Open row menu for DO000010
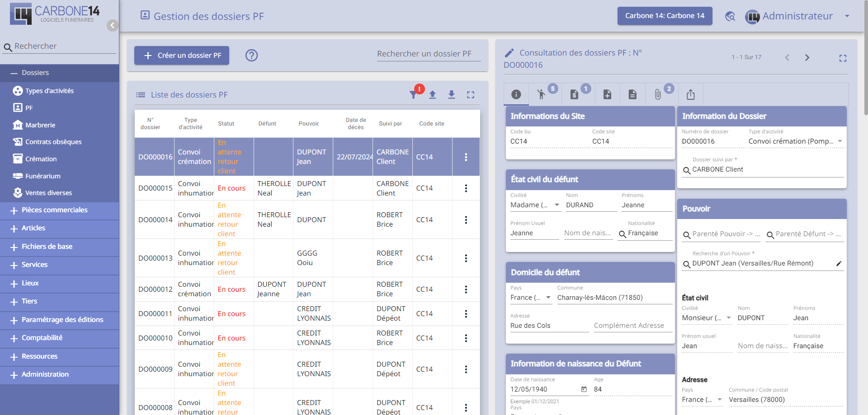Viewport: 868px width, 415px height. pos(466,338)
